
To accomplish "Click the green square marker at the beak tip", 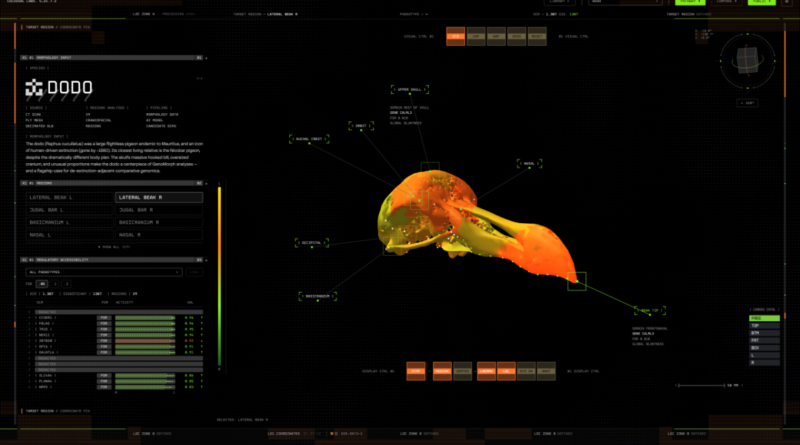I will (x=577, y=281).
